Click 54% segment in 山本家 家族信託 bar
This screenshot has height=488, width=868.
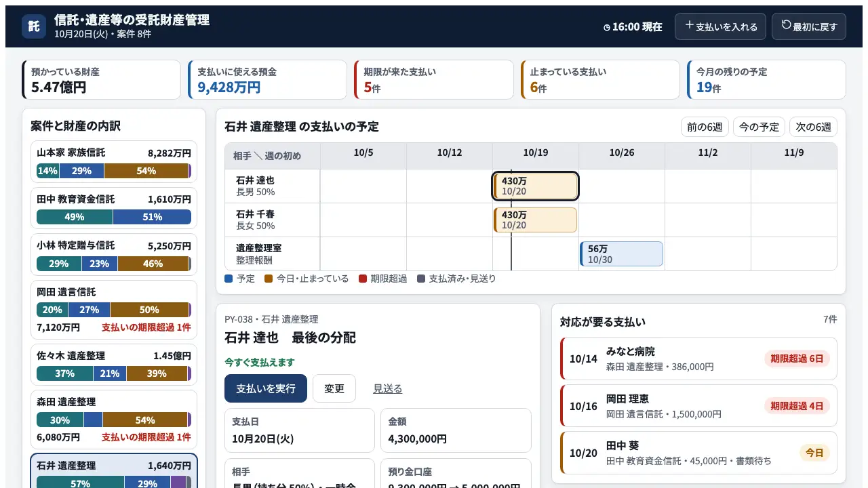coord(146,171)
